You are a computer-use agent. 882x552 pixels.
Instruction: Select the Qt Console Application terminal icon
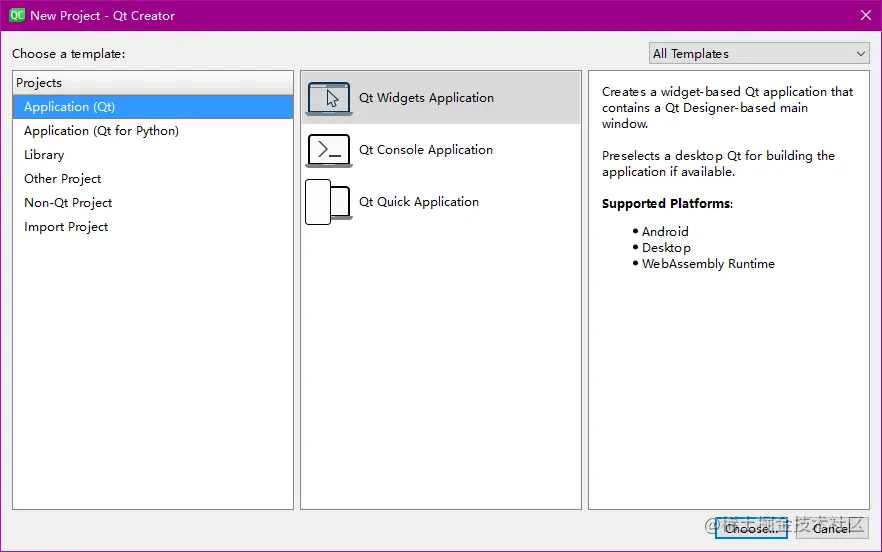point(329,150)
